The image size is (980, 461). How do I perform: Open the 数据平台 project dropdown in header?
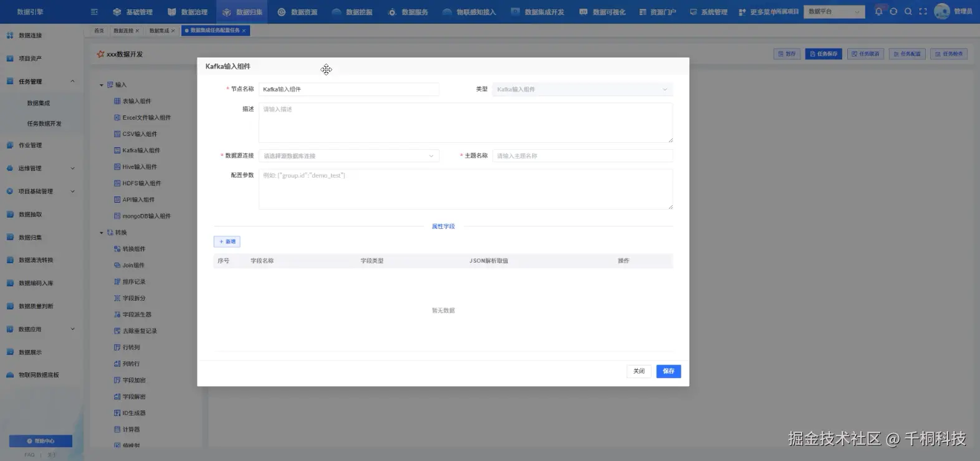pos(835,12)
